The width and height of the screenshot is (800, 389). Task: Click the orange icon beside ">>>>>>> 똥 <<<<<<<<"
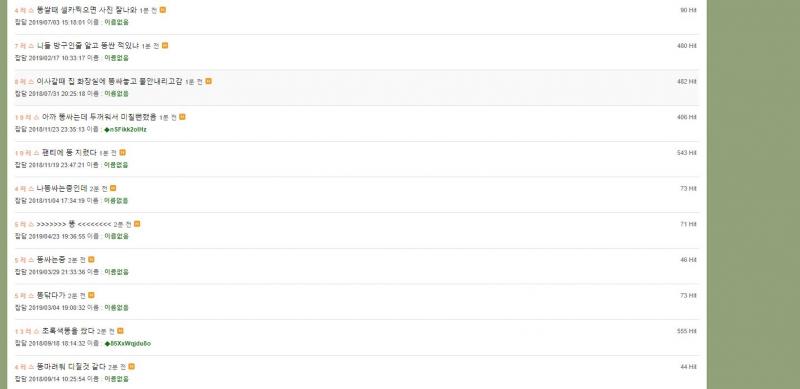(137, 224)
